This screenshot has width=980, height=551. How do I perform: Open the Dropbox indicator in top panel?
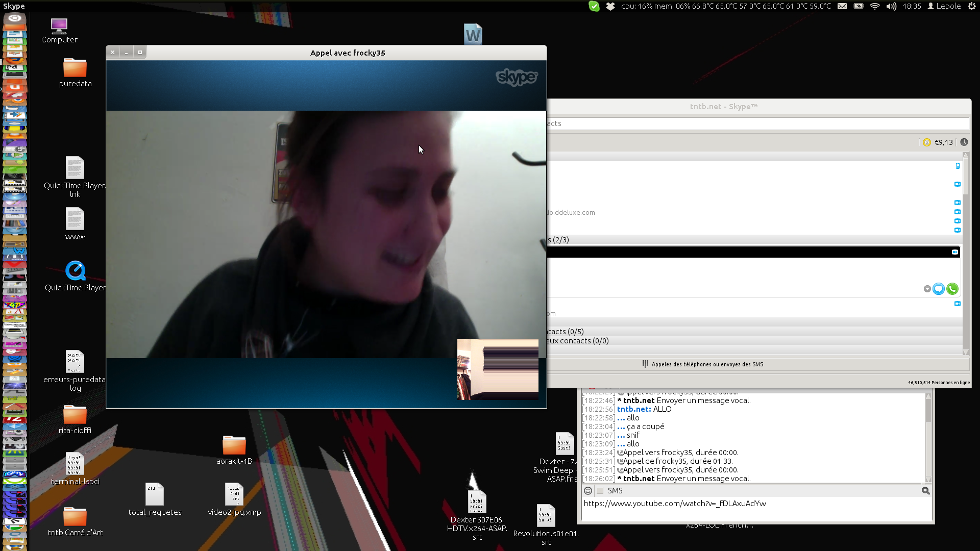point(610,6)
